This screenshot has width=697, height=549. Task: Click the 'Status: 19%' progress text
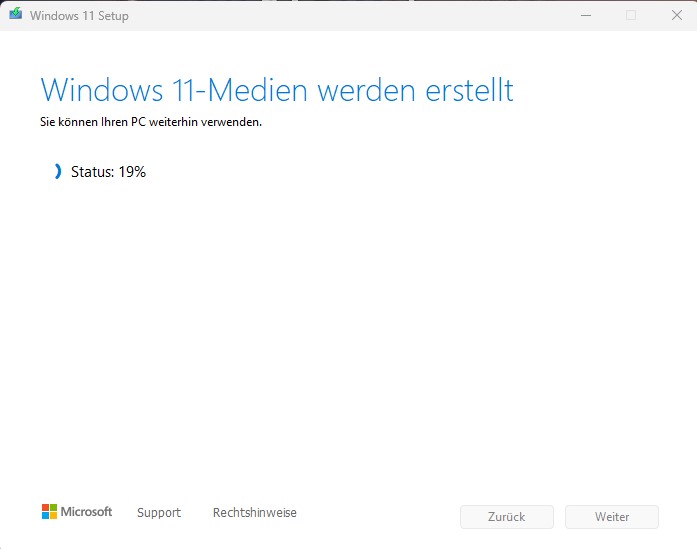click(108, 172)
